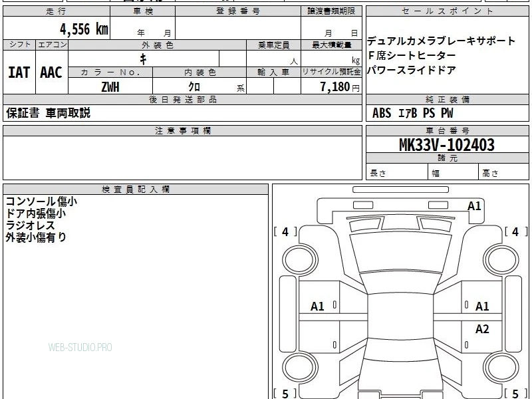Click the A1 mark on the left door
Image resolution: width=532 pixels, height=399 pixels.
pos(317,307)
